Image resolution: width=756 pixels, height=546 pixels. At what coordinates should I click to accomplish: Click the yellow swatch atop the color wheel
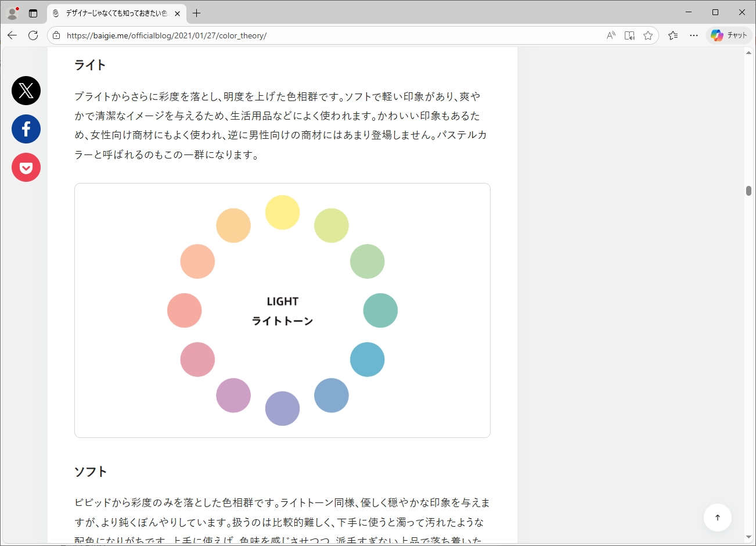pyautogui.click(x=282, y=213)
